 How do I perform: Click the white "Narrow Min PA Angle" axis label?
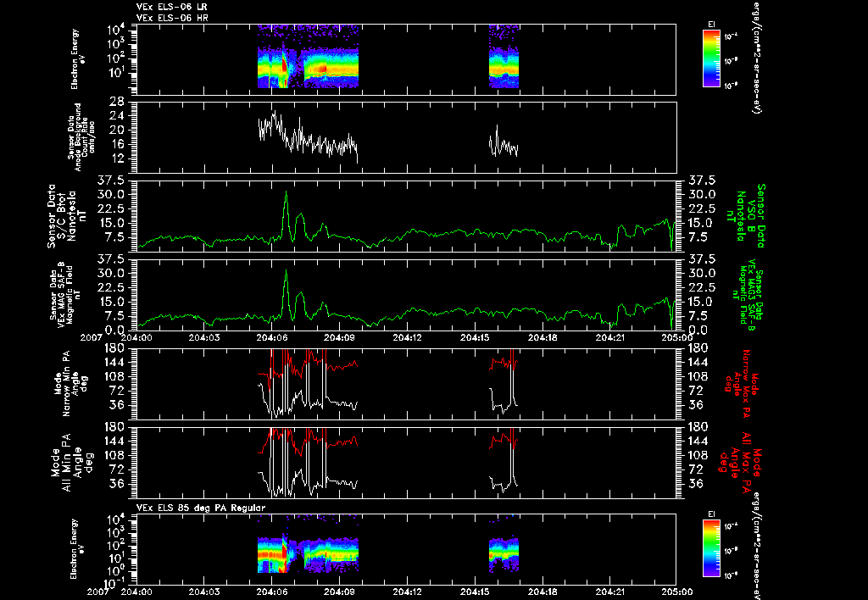pyautogui.click(x=70, y=383)
